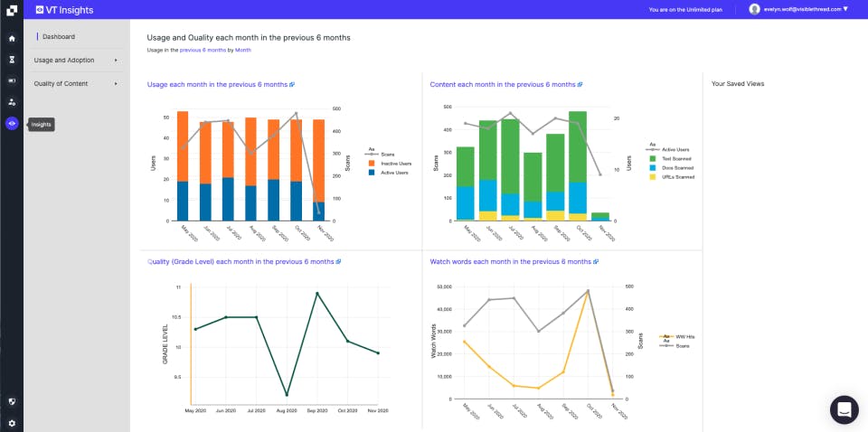
Task: Open the chat support bubble
Action: click(x=844, y=409)
